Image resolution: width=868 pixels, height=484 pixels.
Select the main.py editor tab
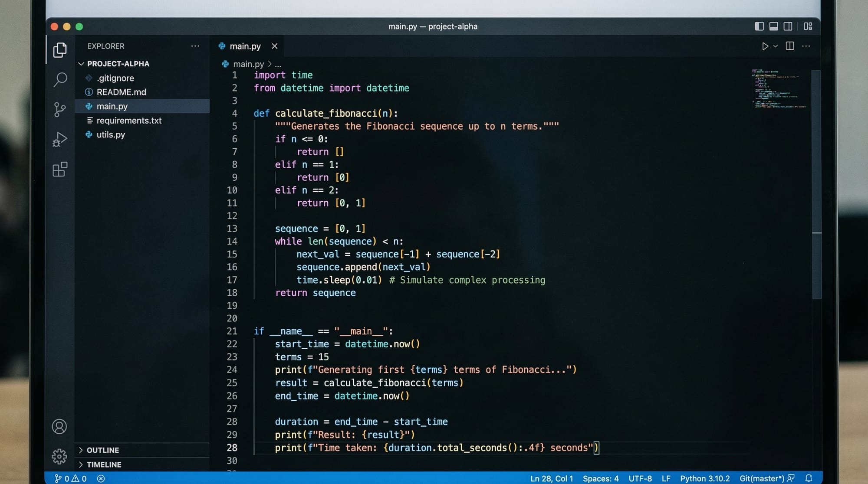coord(245,46)
